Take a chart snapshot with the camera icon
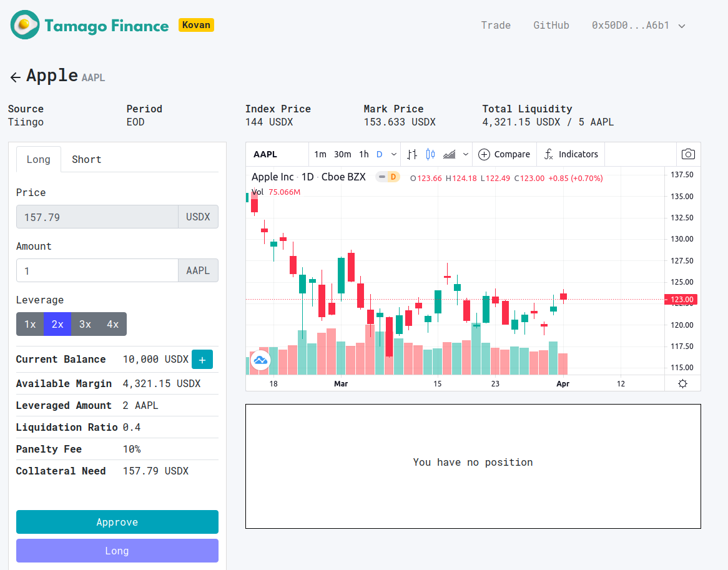Screen dimensions: 728x570 coord(688,154)
